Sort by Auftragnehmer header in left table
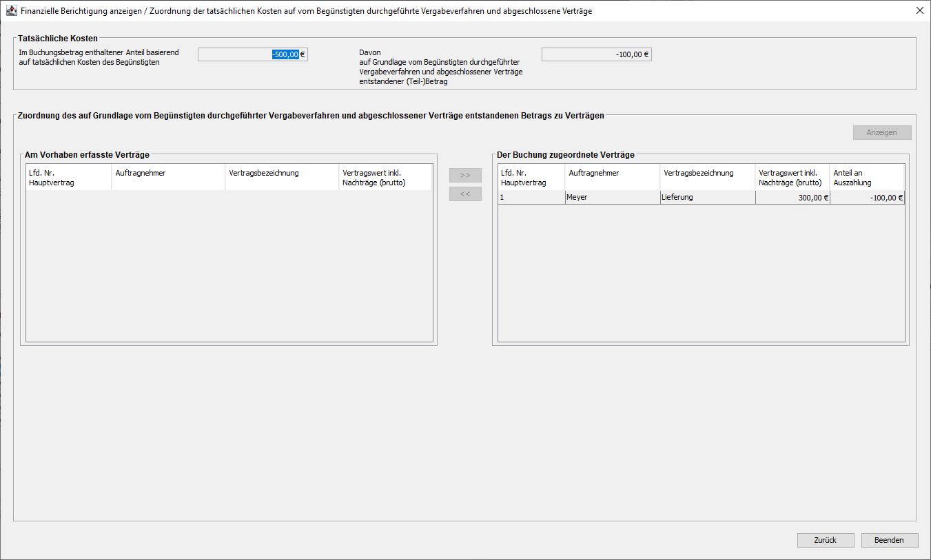Image resolution: width=931 pixels, height=560 pixels. (x=168, y=177)
